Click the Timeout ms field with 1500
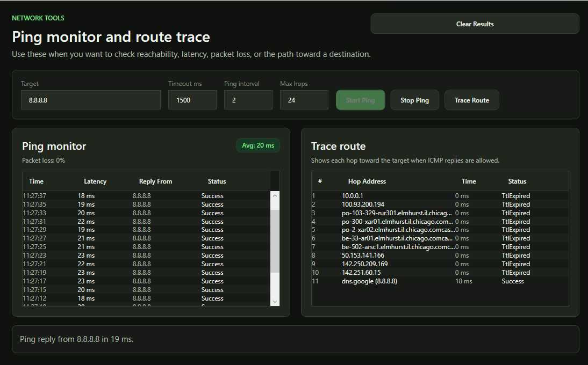 click(192, 100)
